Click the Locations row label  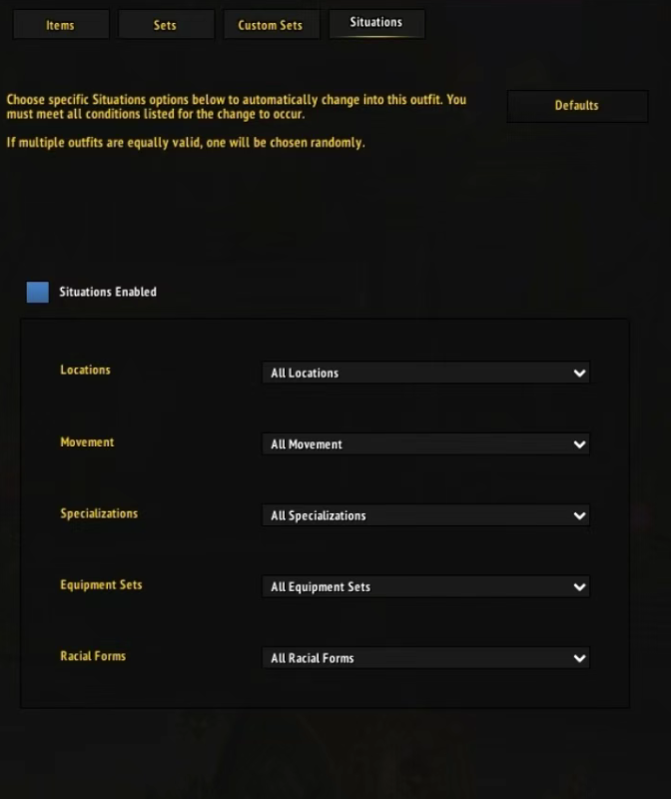[x=86, y=371]
